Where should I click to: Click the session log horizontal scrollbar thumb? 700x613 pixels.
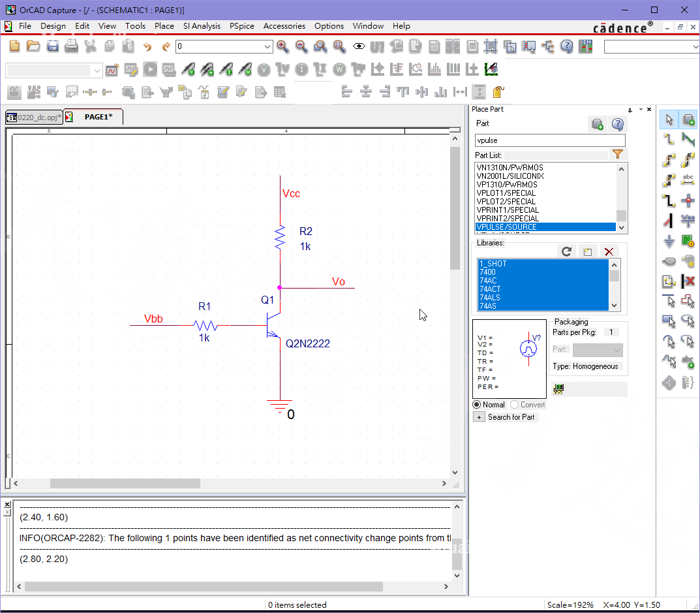pos(204,586)
